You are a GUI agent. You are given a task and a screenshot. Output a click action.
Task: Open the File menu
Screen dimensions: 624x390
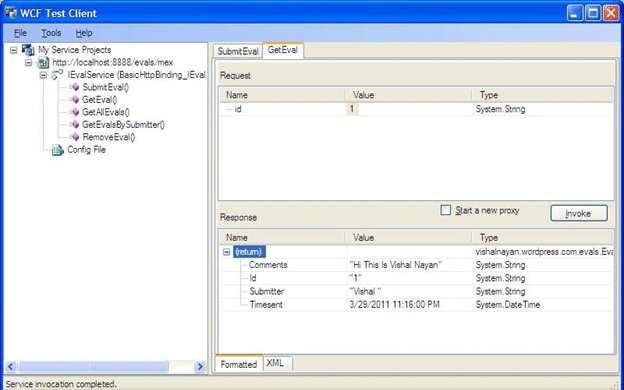point(20,33)
